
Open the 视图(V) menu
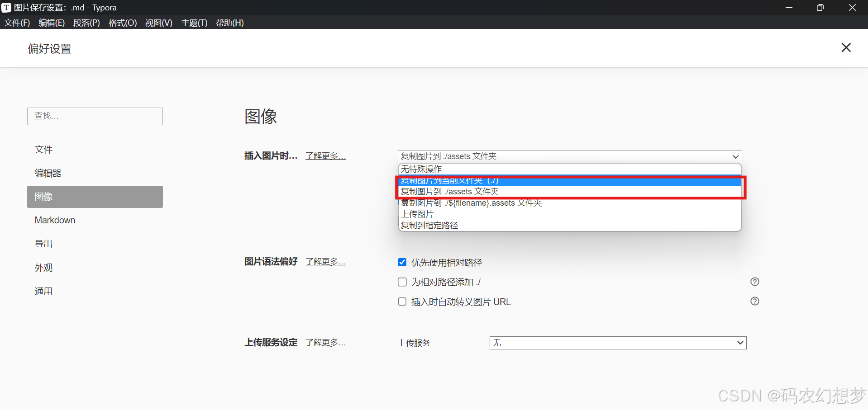158,23
